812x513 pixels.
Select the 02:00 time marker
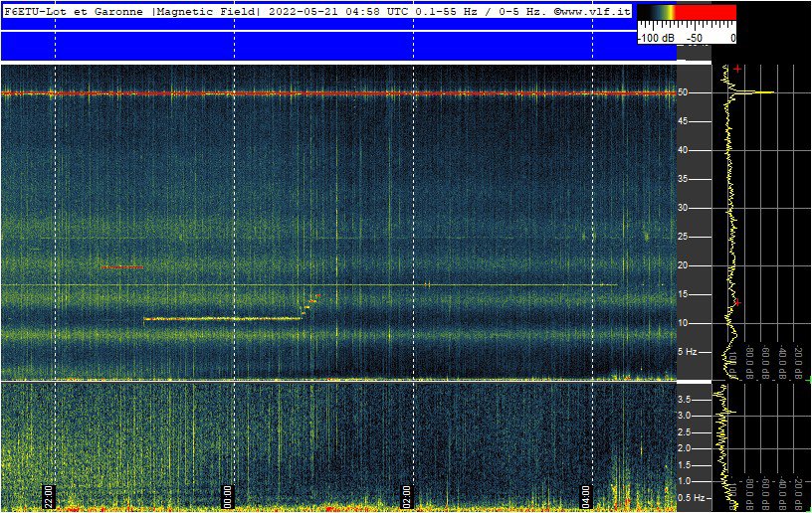tap(406, 494)
